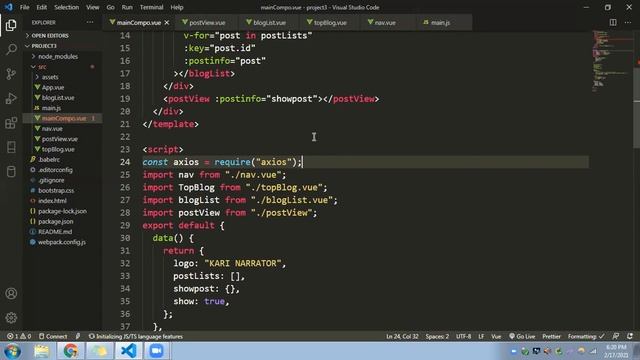Image resolution: width=640 pixels, height=360 pixels.
Task: Split the editor to the right
Action: pyautogui.click(x=613, y=22)
